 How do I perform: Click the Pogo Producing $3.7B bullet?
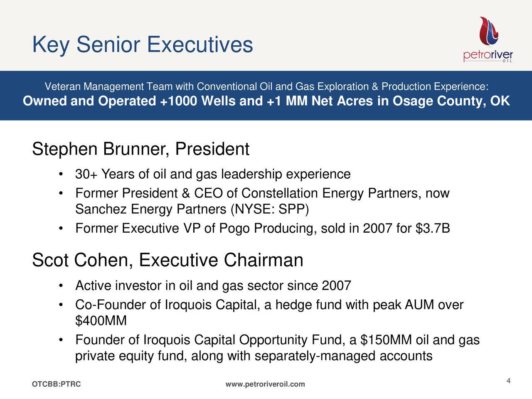point(263,229)
